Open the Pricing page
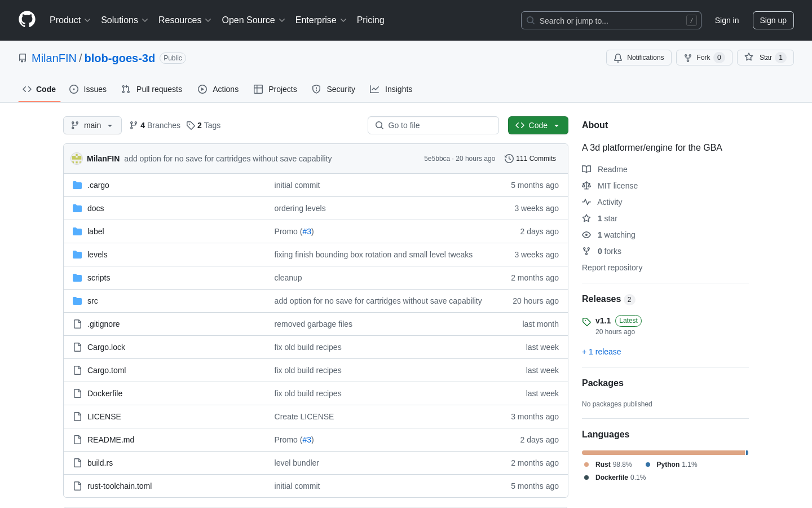 370,20
